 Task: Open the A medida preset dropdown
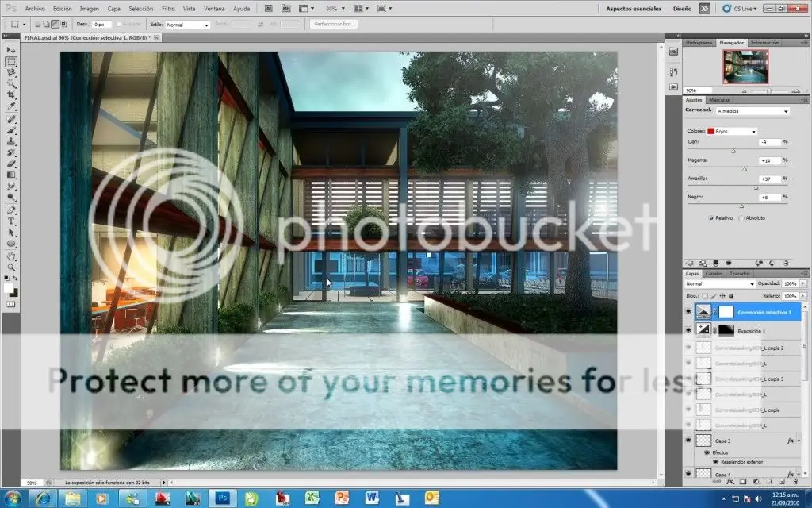[753, 111]
